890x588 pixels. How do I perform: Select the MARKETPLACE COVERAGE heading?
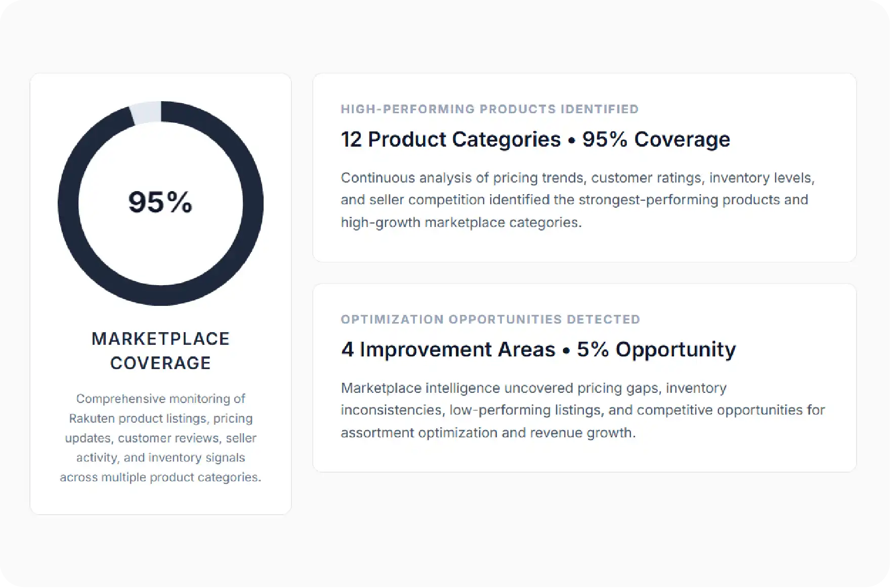pos(160,351)
